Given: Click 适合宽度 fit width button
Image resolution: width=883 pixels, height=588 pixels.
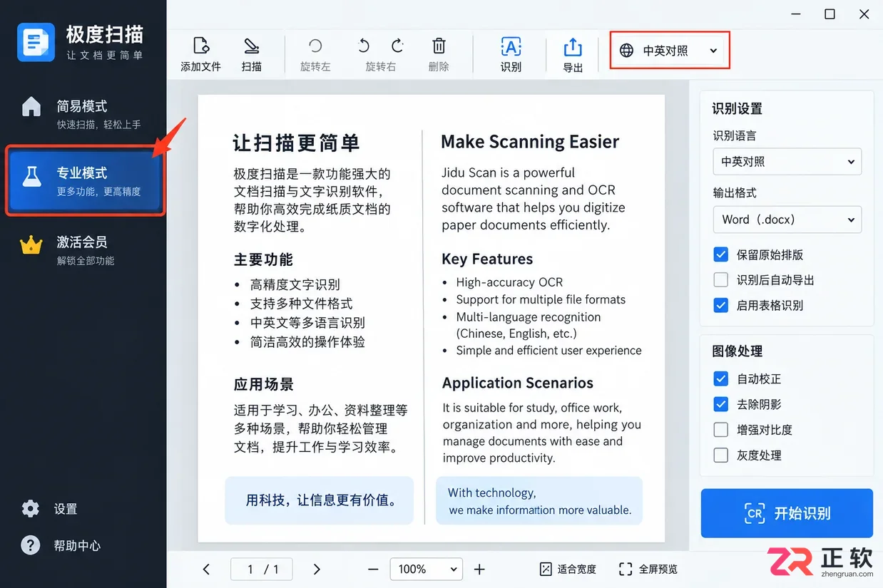Looking at the screenshot, I should click(568, 569).
